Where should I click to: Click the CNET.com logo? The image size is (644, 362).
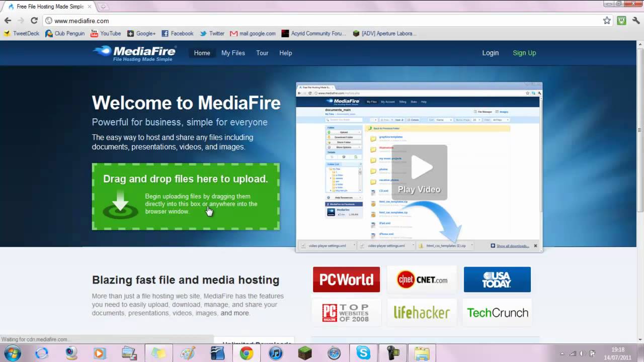pyautogui.click(x=422, y=280)
